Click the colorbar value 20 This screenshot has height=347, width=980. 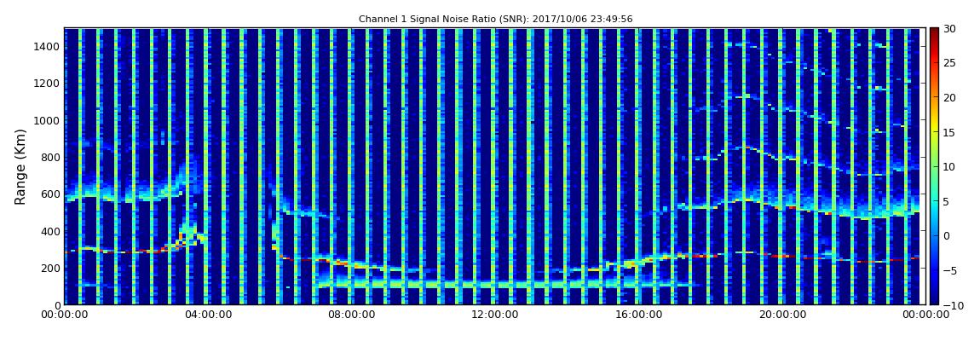point(951,97)
